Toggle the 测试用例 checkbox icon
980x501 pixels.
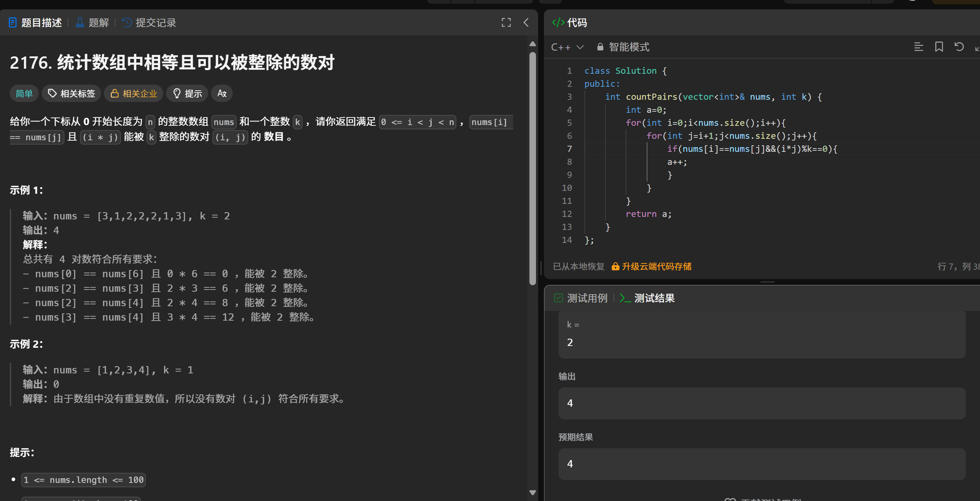(x=558, y=298)
